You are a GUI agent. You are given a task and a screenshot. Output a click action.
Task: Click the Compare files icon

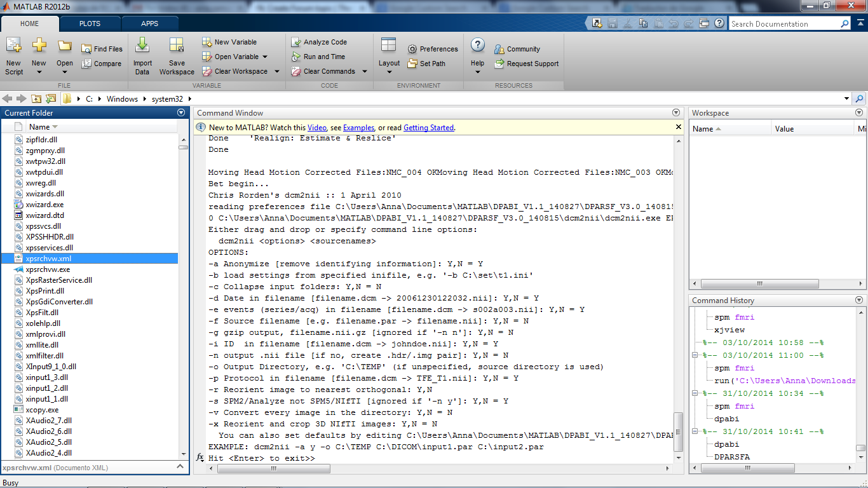tap(86, 64)
